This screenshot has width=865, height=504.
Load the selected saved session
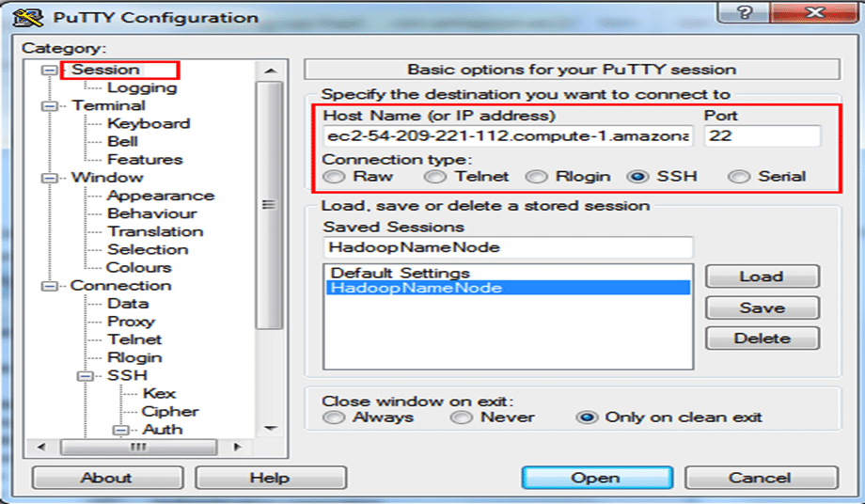point(762,276)
